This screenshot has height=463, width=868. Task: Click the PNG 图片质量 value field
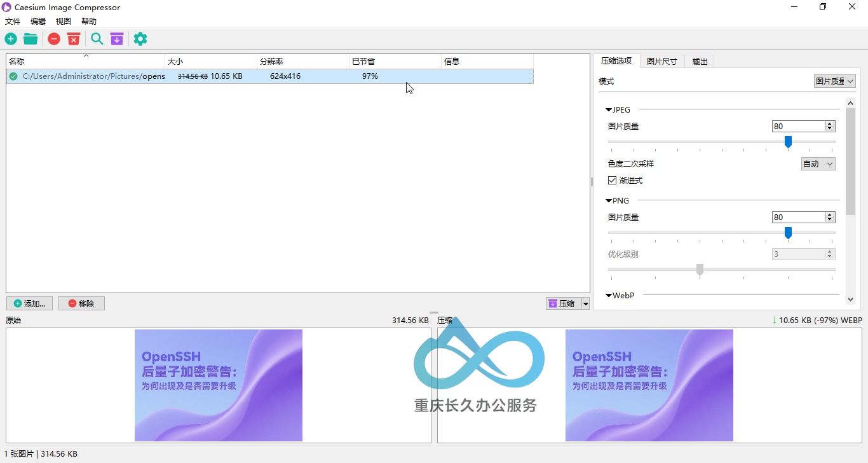click(x=798, y=218)
